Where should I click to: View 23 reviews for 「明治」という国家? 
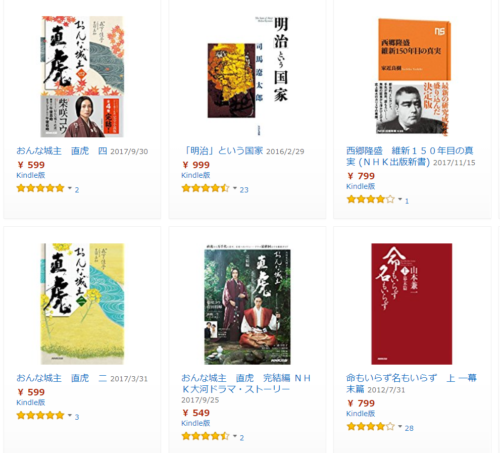tap(244, 190)
